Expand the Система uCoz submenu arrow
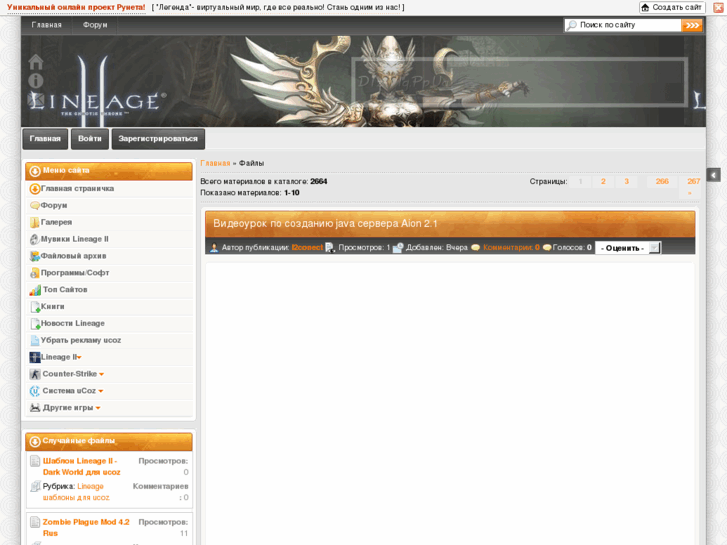The height and width of the screenshot is (545, 727). pos(101,391)
